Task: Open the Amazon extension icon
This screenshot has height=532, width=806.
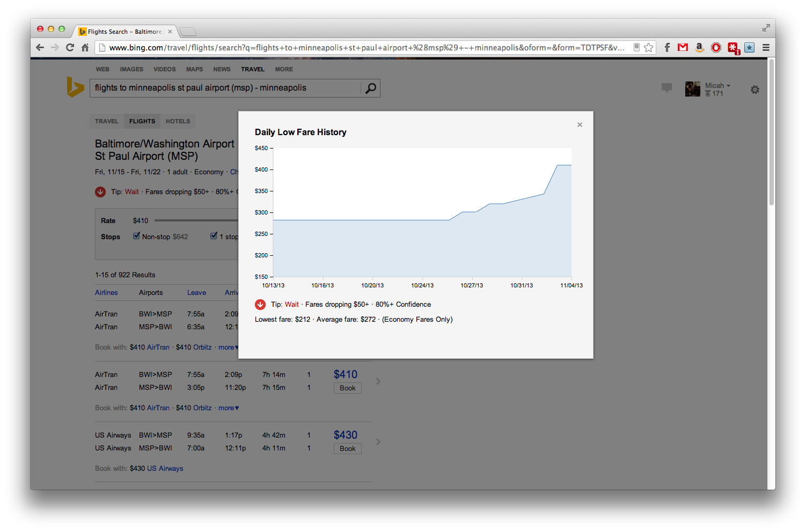Action: (699, 48)
